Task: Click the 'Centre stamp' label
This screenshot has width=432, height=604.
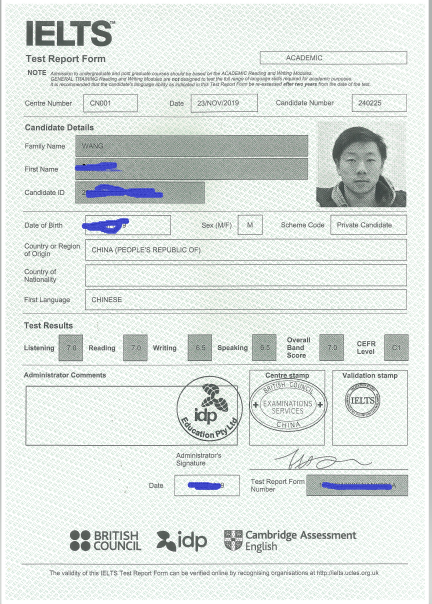Action: tap(287, 375)
